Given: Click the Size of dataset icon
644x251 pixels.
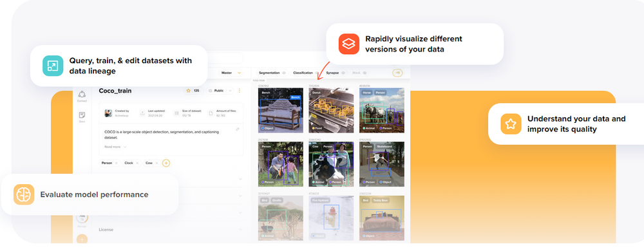Looking at the screenshot, I should [176, 113].
